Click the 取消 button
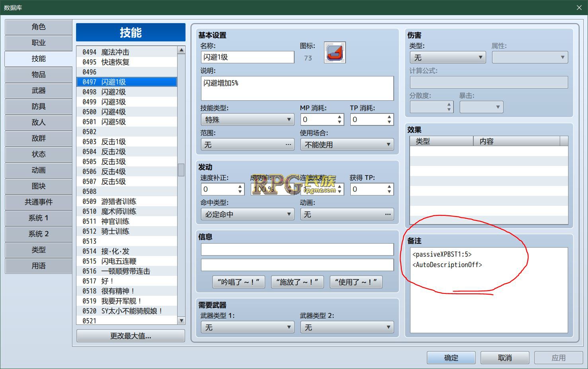The height and width of the screenshot is (369, 588). tap(505, 357)
